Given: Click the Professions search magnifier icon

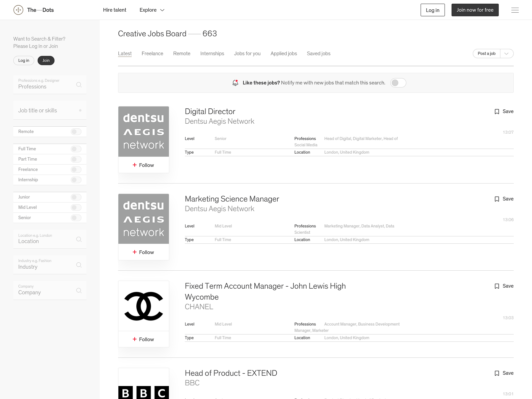Looking at the screenshot, I should [79, 84].
